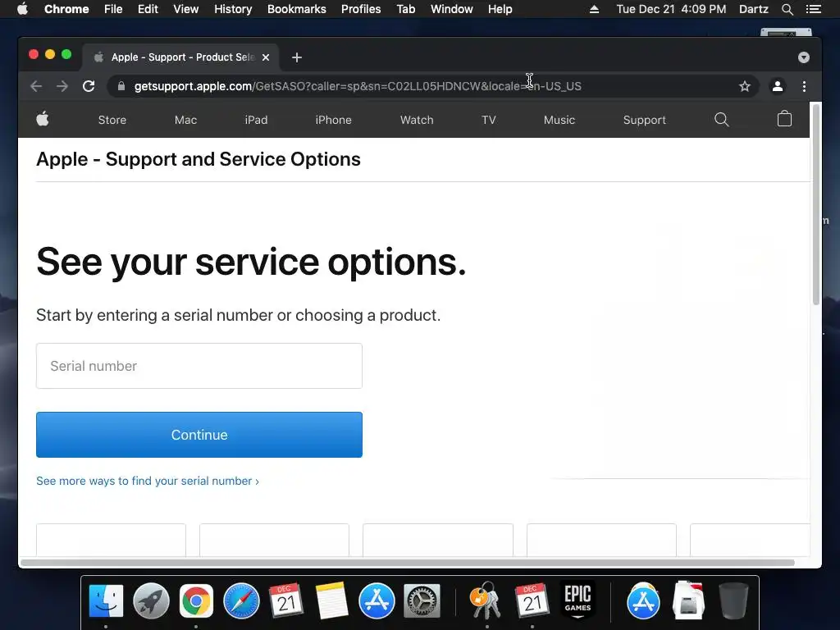
Task: Open the Edit menu
Action: point(148,9)
